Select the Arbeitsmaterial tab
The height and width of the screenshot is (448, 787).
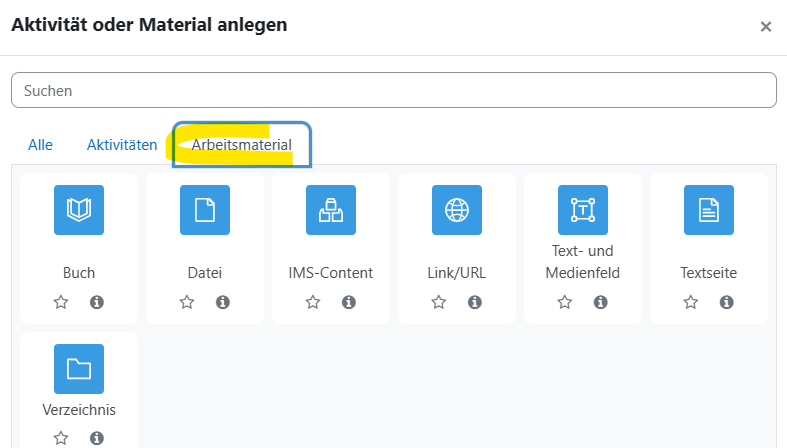coord(241,144)
